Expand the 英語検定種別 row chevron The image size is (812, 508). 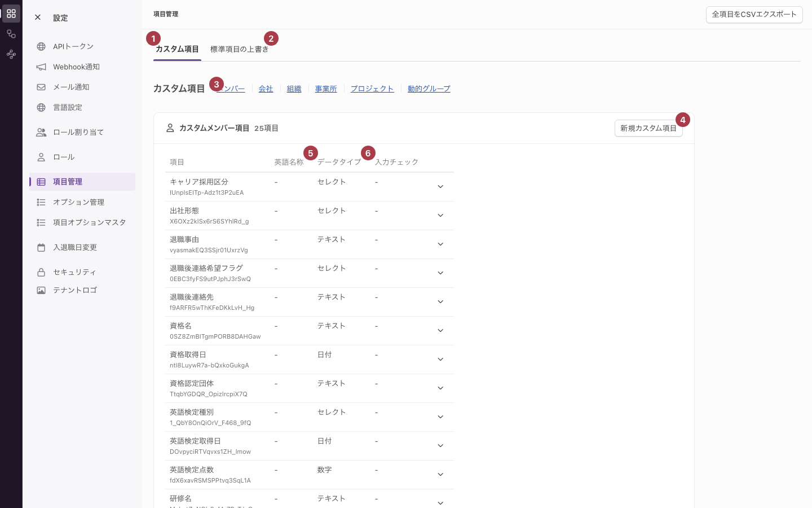point(440,417)
